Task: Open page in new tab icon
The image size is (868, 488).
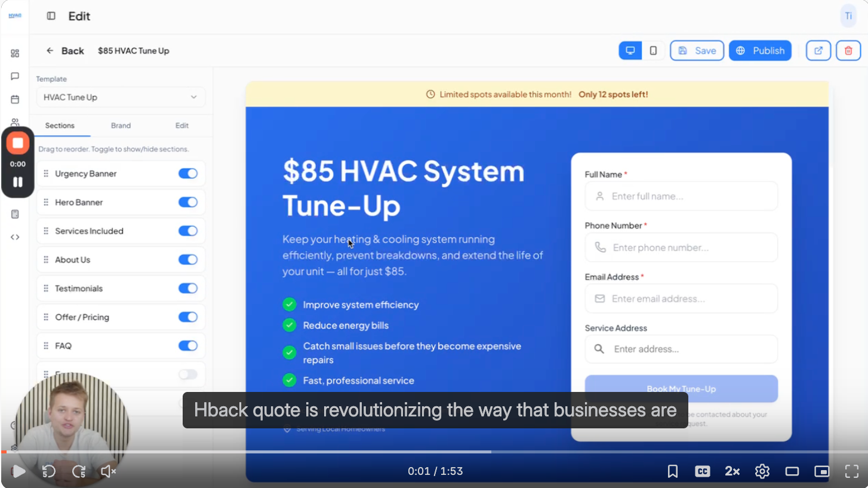Action: coord(818,51)
